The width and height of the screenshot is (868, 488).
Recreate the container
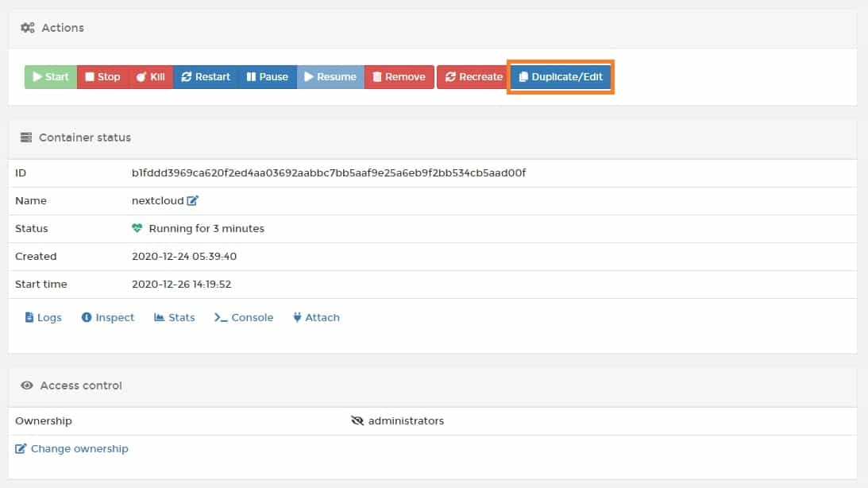pos(473,77)
